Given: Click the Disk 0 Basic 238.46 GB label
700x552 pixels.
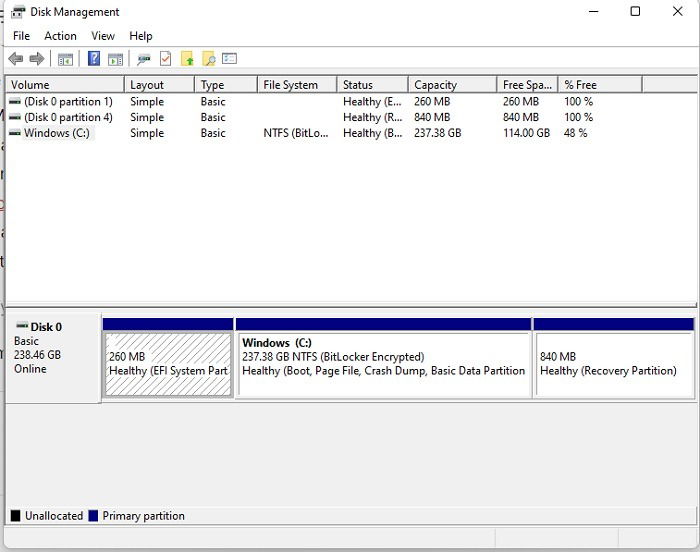Looking at the screenshot, I should pyautogui.click(x=53, y=357).
